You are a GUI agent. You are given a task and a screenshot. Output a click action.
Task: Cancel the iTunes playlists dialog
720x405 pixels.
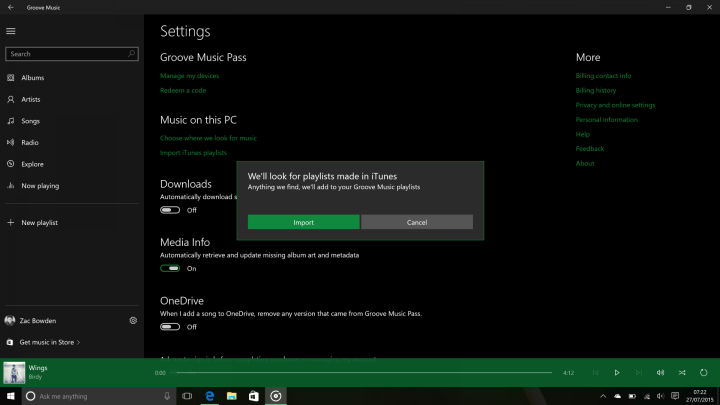[417, 222]
